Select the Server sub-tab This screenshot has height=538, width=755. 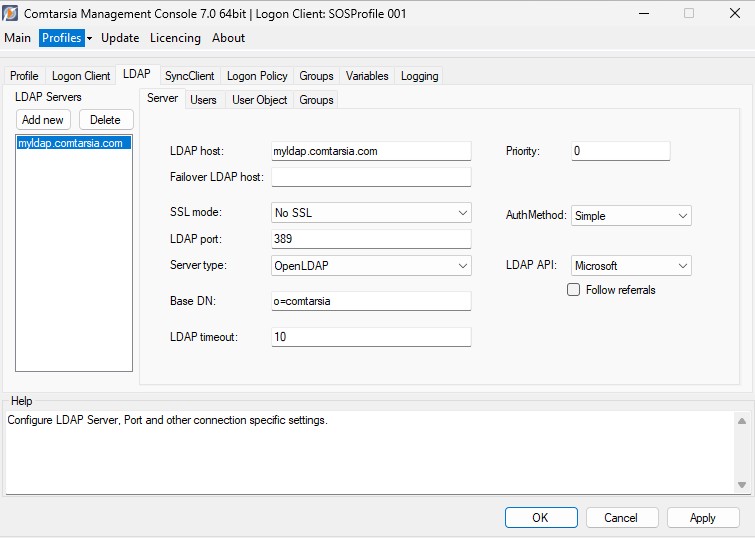pyautogui.click(x=162, y=98)
